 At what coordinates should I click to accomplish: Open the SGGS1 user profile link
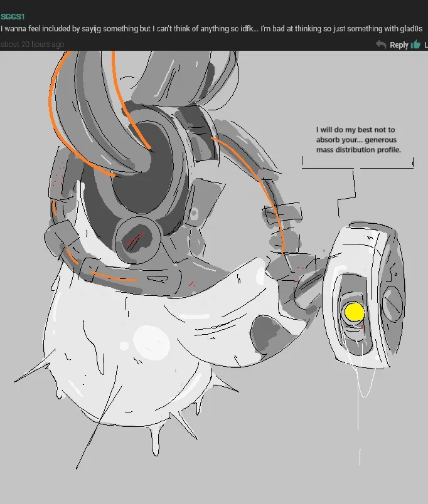[13, 17]
